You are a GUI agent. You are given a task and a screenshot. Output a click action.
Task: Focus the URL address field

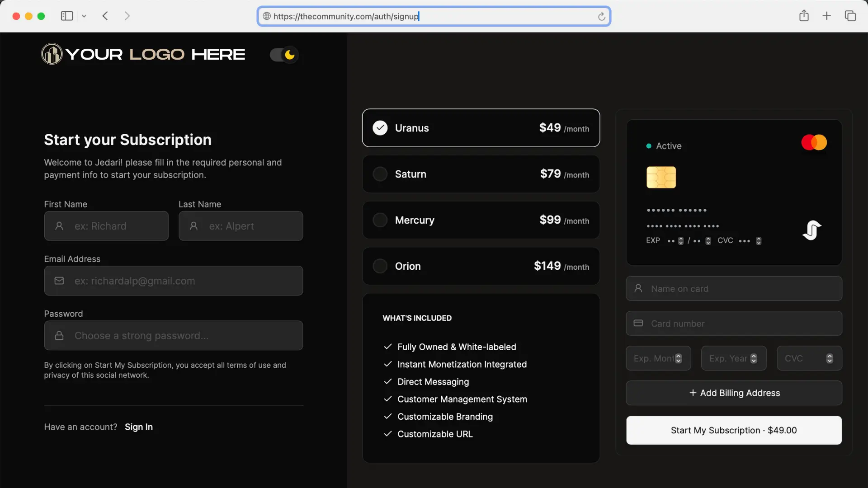click(434, 16)
